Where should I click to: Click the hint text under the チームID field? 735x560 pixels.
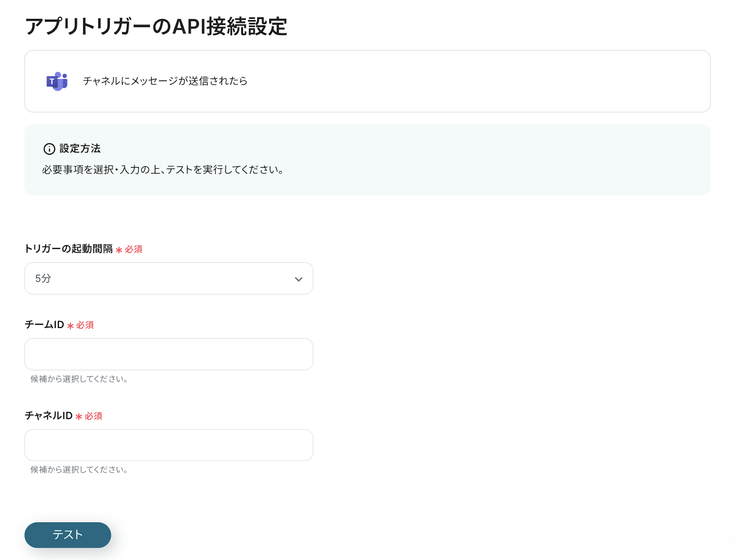(x=79, y=379)
